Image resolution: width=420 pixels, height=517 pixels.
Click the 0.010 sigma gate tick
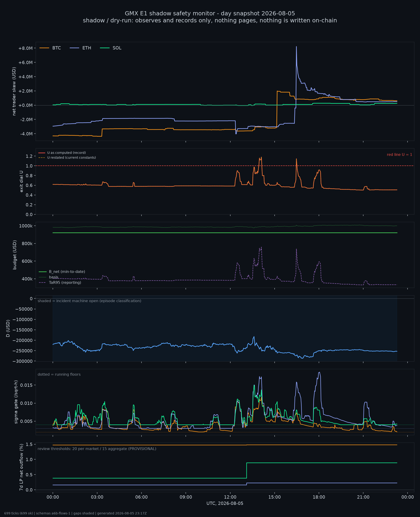(26, 403)
